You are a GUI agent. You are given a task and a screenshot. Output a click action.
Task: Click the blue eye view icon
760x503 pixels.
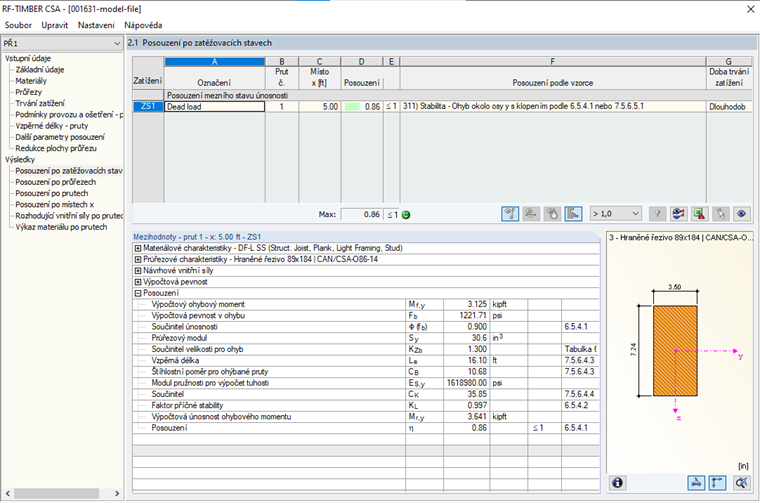coord(742,214)
